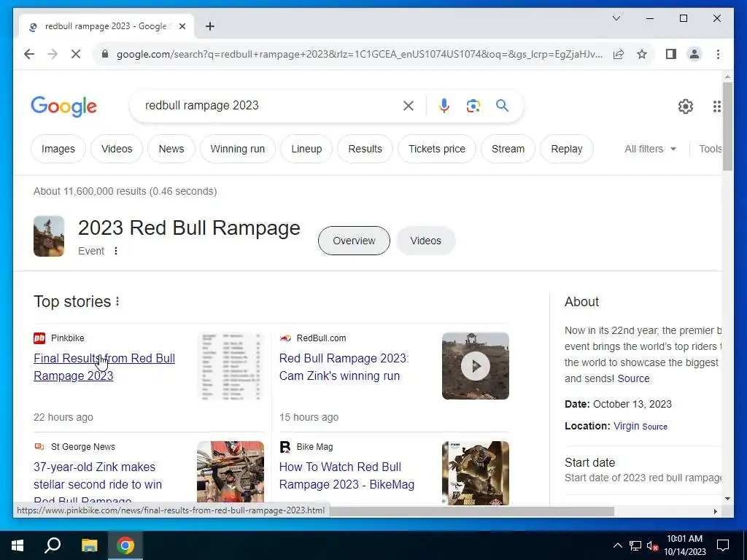Open Bike Mag poster thumbnail
Screen dimensions: 747x560
[x=476, y=472]
